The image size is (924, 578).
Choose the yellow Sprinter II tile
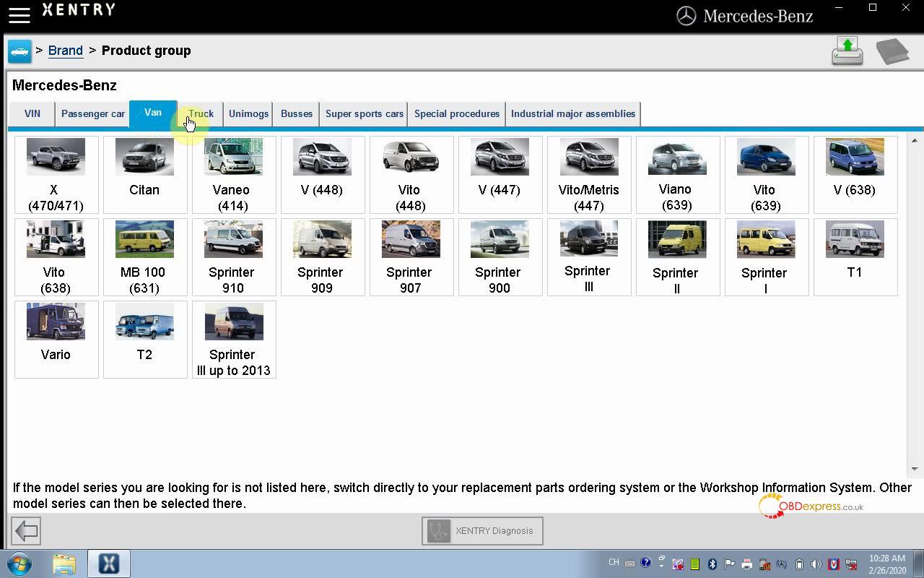[678, 257]
